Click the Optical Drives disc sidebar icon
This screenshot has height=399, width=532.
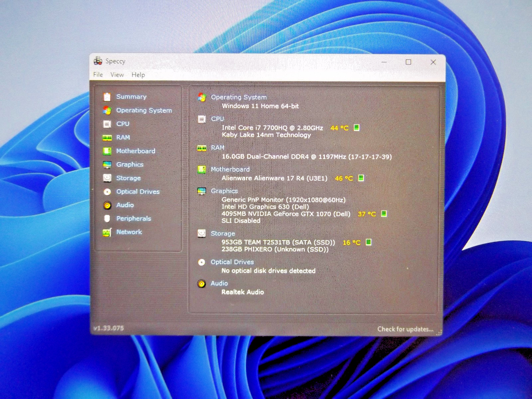tap(107, 192)
